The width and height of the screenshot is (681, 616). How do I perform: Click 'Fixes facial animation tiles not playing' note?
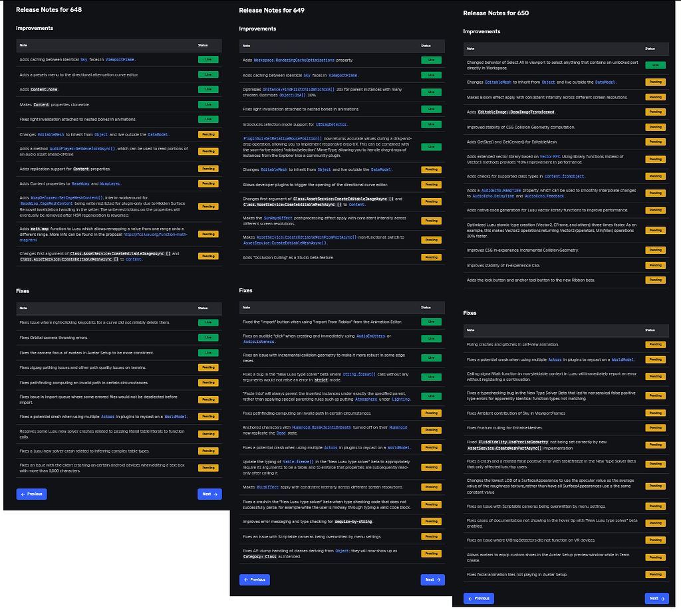click(x=517, y=575)
